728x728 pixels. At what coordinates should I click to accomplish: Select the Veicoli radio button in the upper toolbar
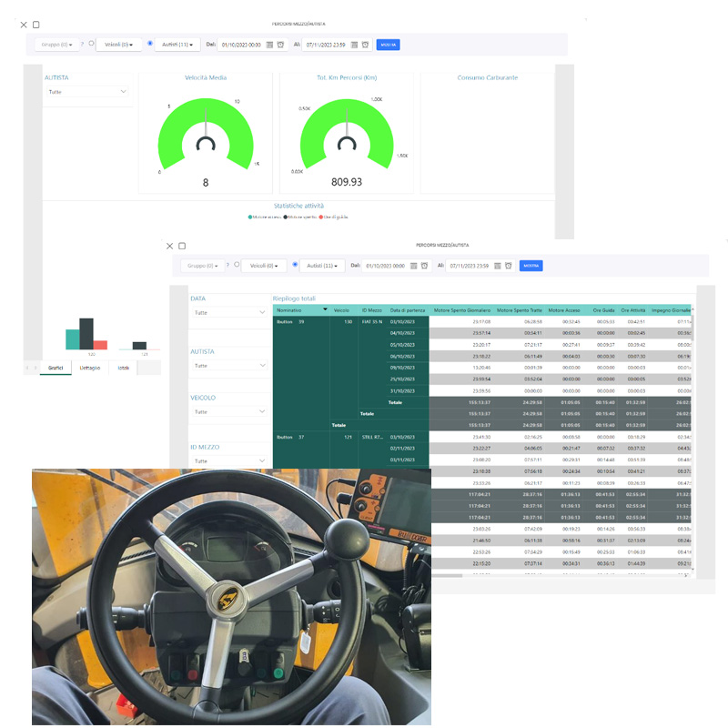coord(91,44)
